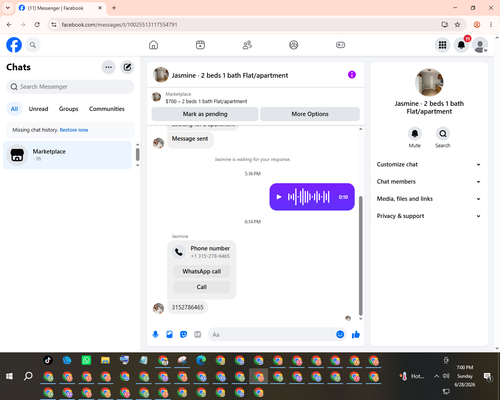Click the address bar URL
Image resolution: width=500 pixels, height=400 pixels.
(119, 25)
